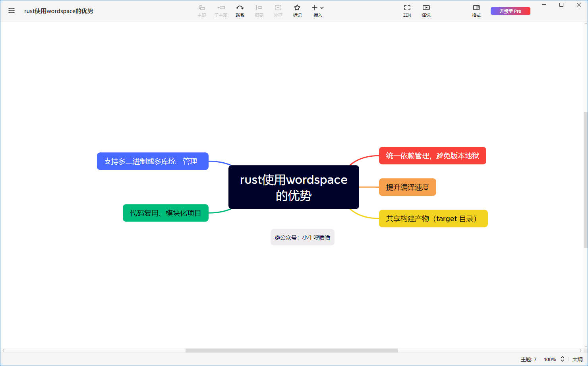Image resolution: width=588 pixels, height=366 pixels.
Task: Open the zoom stepper arrows
Action: click(x=563, y=359)
